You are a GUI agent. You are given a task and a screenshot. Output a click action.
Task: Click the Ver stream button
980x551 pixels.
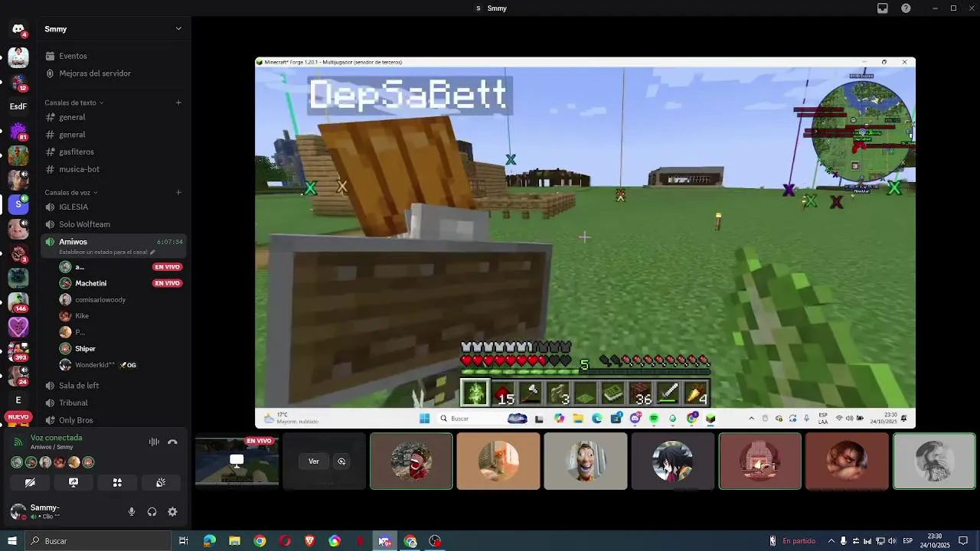314,461
